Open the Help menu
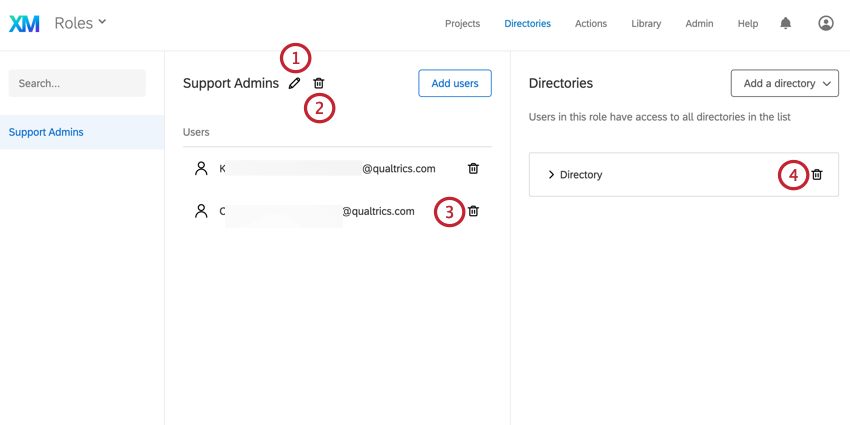This screenshot has width=850, height=425. pyautogui.click(x=748, y=24)
